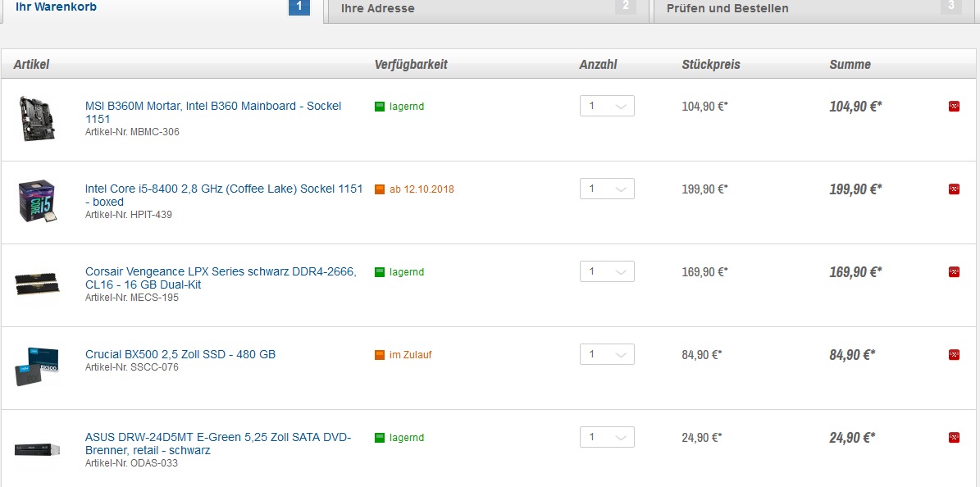Open quantity dropdown for Intel Core i5-8400
Image resolution: width=980 pixels, height=487 pixels.
pyautogui.click(x=607, y=189)
